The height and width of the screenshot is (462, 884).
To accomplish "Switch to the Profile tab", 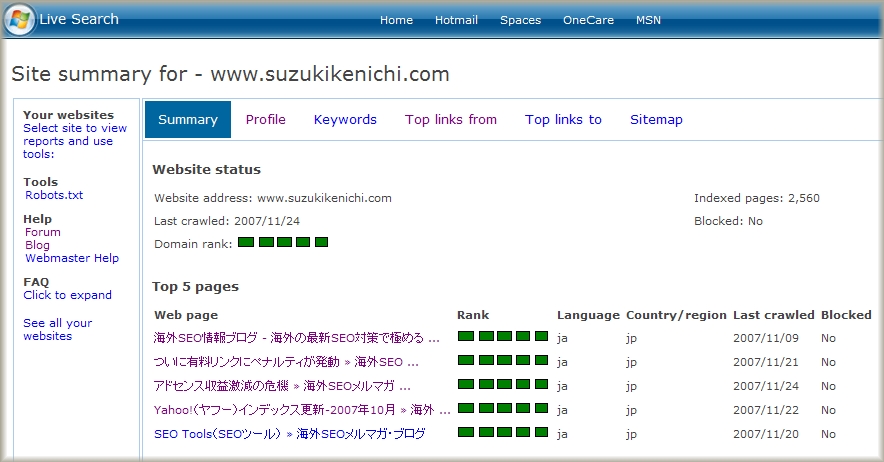I will 266,120.
